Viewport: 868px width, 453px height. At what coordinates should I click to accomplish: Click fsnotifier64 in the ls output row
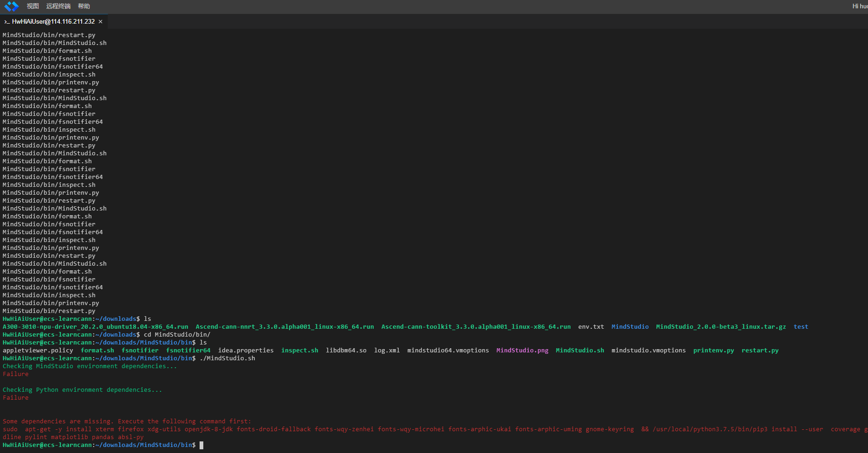point(188,351)
